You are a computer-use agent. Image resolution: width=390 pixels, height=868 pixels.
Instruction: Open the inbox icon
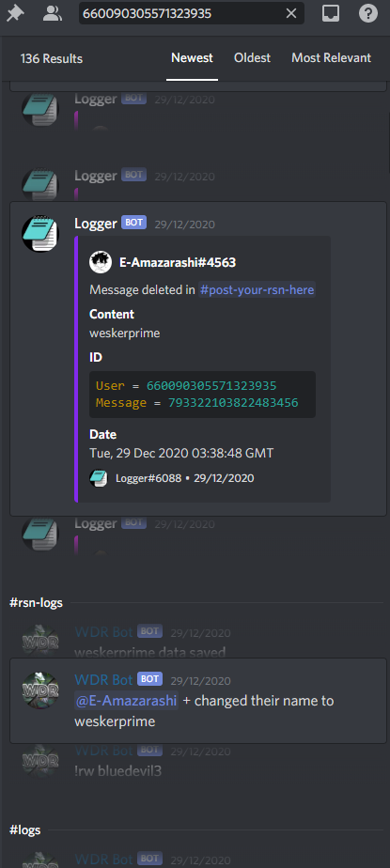[331, 14]
